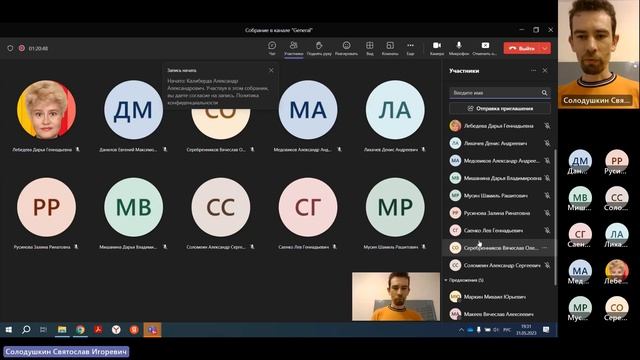Click the ЛА avatar tile in grid
The image size is (640, 360).
click(x=395, y=109)
